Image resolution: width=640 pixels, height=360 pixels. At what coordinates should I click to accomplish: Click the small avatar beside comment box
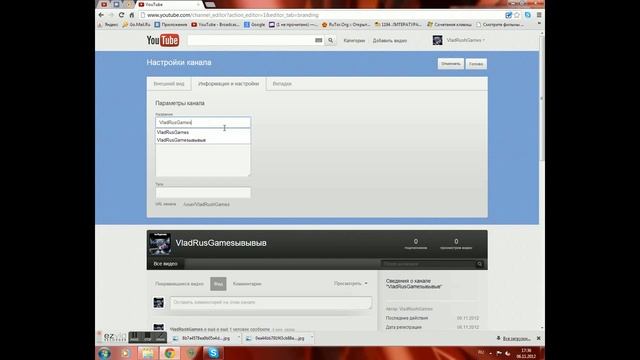tap(159, 302)
